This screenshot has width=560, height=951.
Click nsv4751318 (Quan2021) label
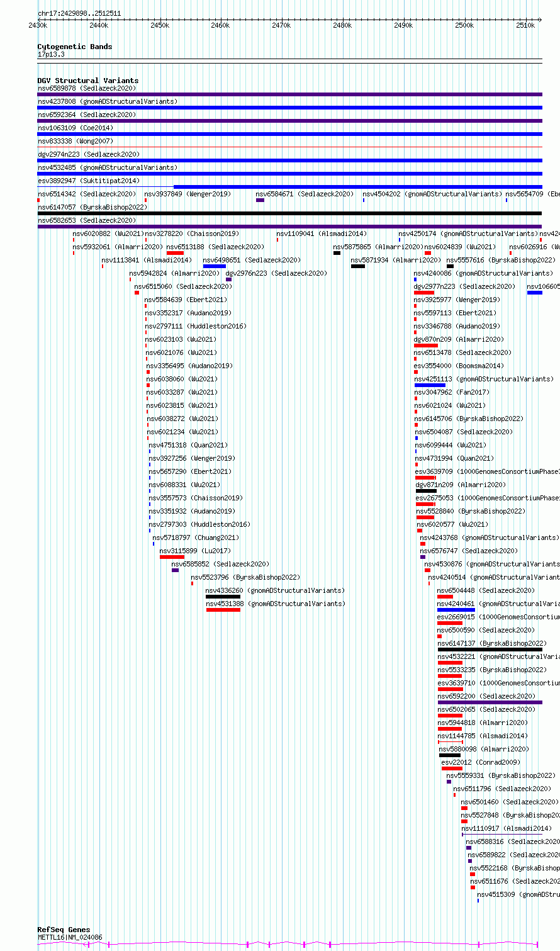click(189, 445)
